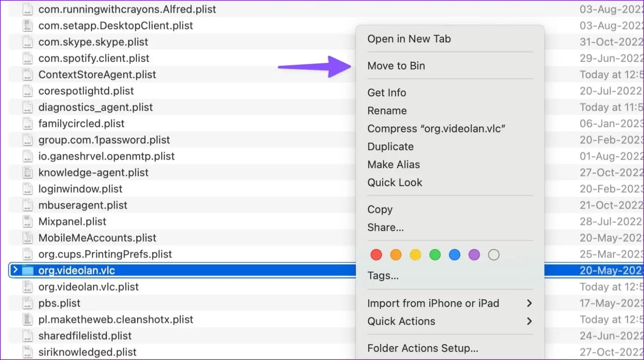Click the familycircled.plist file icon
Image resolution: width=644 pixels, height=360 pixels.
tap(28, 124)
